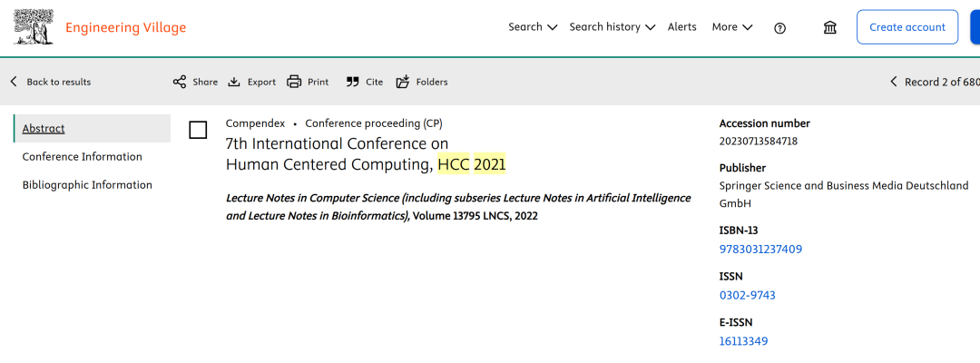This screenshot has height=363, width=980.
Task: Click the Search history chevron arrow
Action: [x=650, y=27]
